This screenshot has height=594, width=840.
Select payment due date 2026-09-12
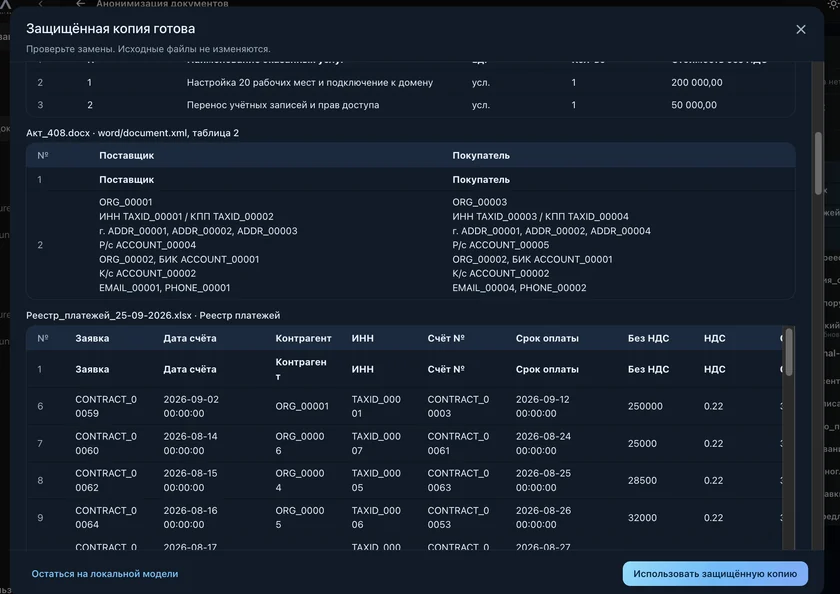pyautogui.click(x=543, y=407)
